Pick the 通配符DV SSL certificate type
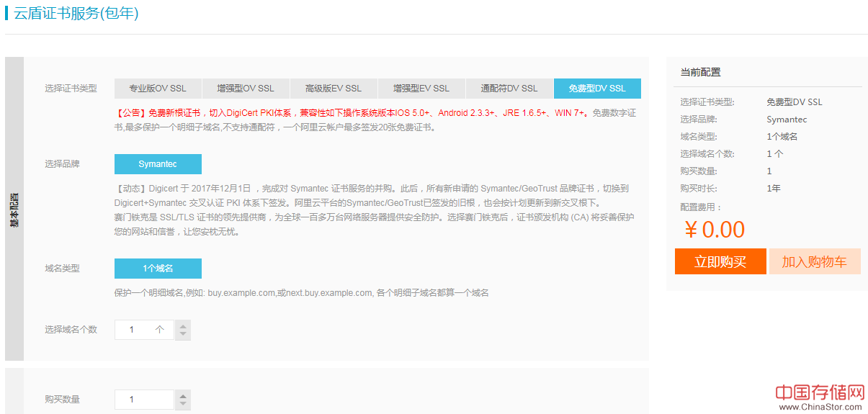This screenshot has width=868, height=414. (509, 89)
